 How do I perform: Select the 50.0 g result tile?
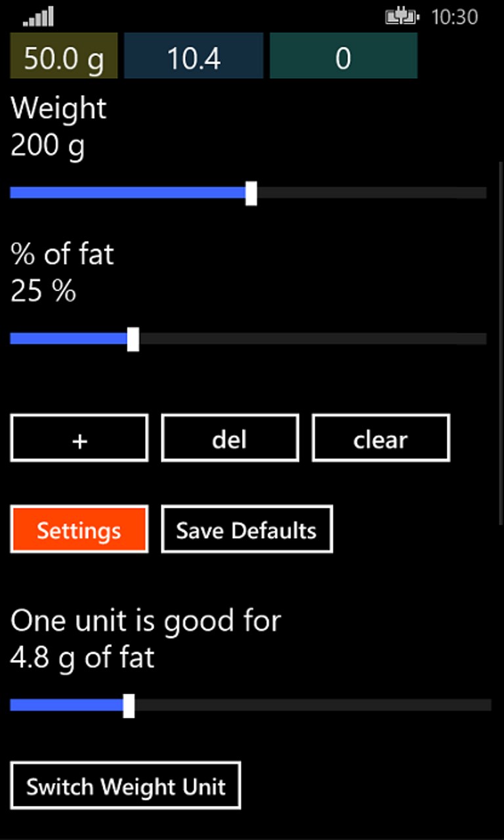coord(64,56)
